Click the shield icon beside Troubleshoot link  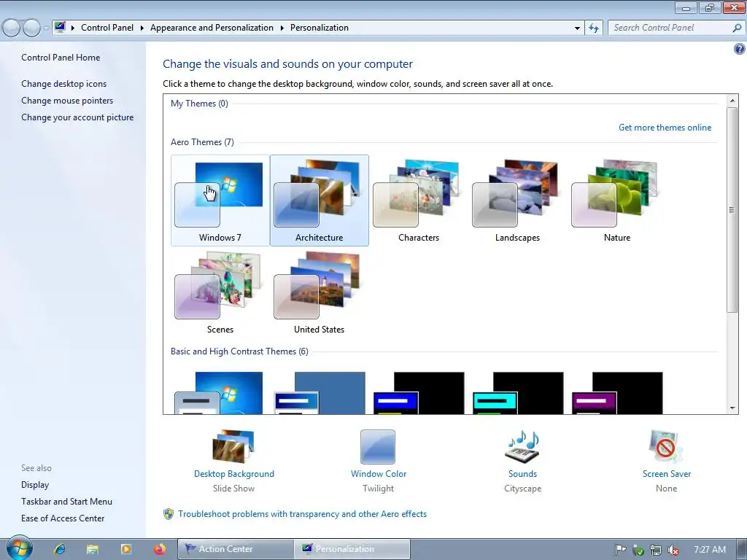[169, 514]
